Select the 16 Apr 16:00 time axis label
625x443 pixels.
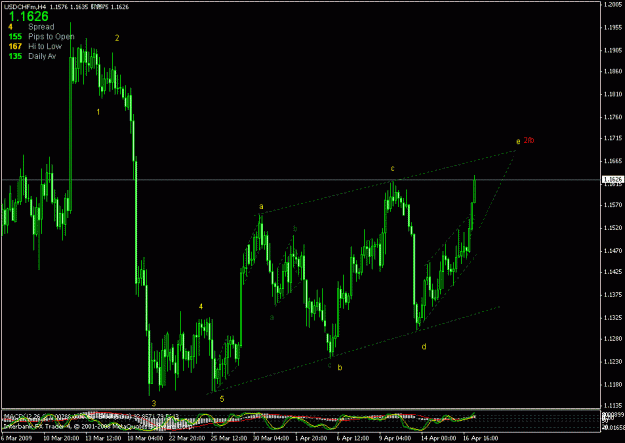[x=480, y=438]
